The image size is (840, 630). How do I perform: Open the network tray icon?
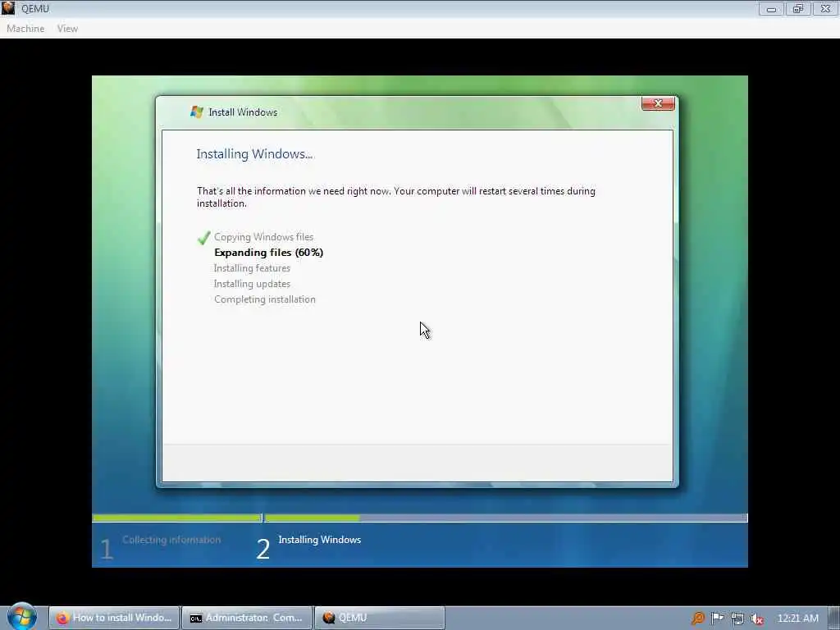click(x=737, y=619)
